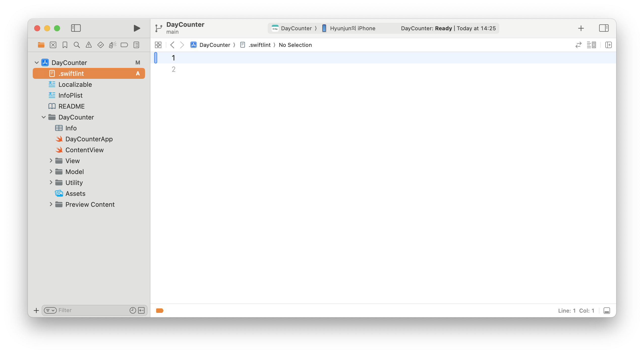
Task: Open the Source Control navigator icon
Action: pyautogui.click(x=53, y=45)
